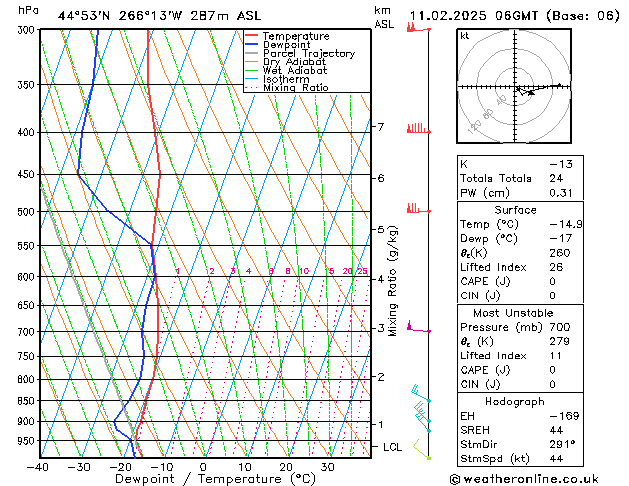
Task: Click the cyan 850 hPa wind barb
Action: click(x=421, y=393)
